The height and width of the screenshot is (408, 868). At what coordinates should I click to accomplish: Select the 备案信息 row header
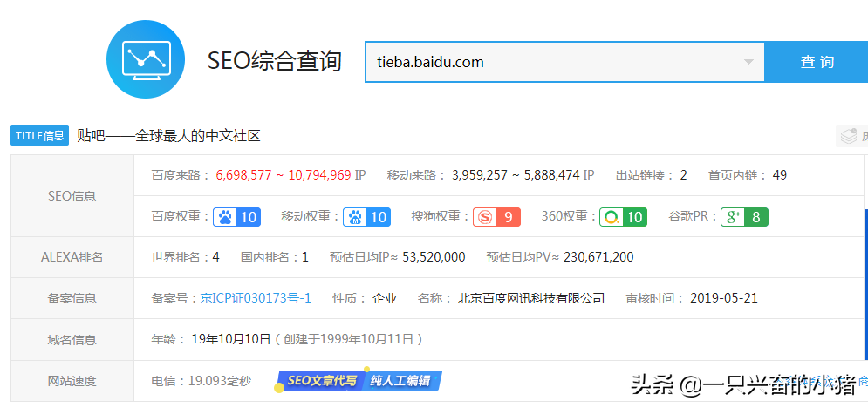(x=72, y=298)
